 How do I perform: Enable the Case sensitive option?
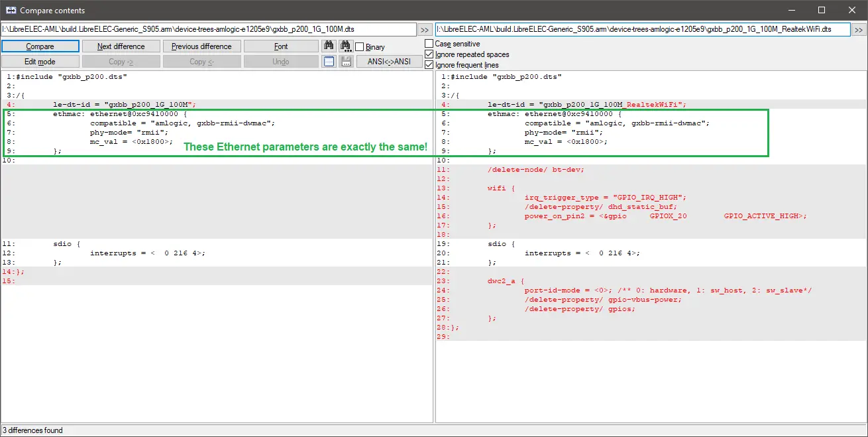429,44
